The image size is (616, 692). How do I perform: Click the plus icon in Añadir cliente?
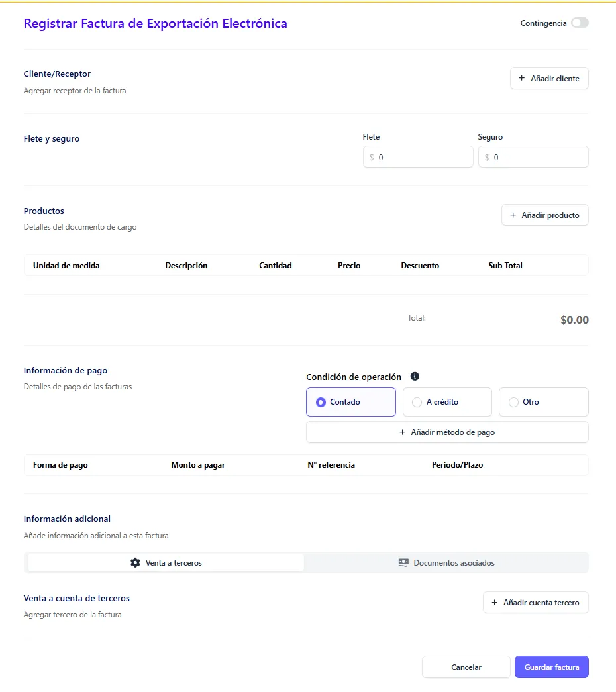pos(521,79)
